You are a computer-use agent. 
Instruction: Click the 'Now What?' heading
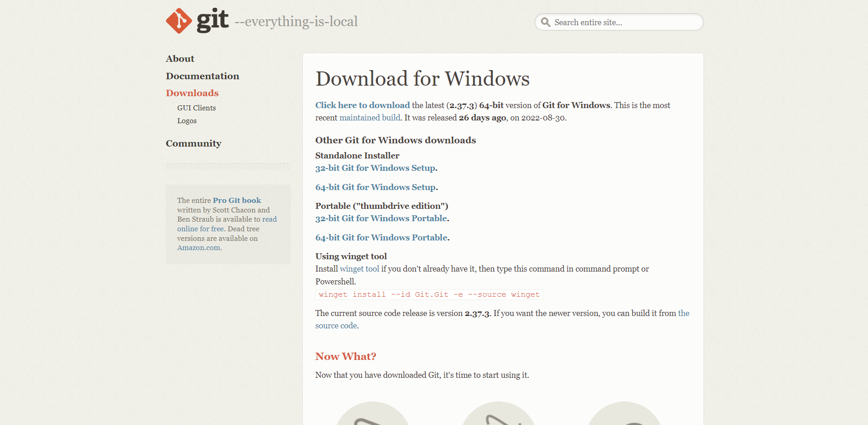(346, 356)
